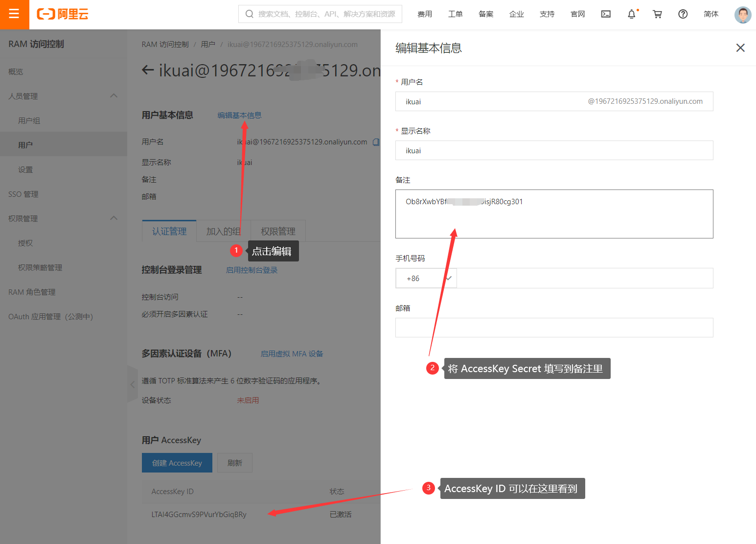
Task: Open the user avatar menu
Action: point(743,15)
